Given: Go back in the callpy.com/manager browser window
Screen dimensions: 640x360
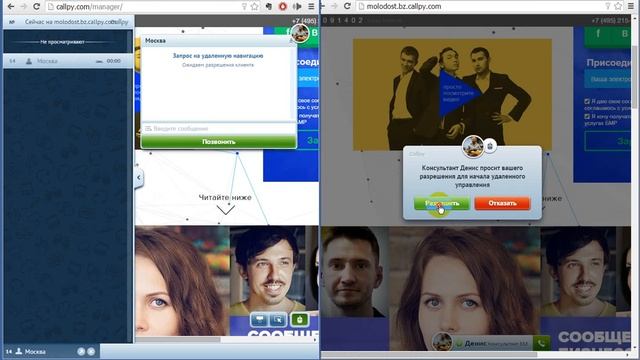Looking at the screenshot, I should [x=11, y=7].
